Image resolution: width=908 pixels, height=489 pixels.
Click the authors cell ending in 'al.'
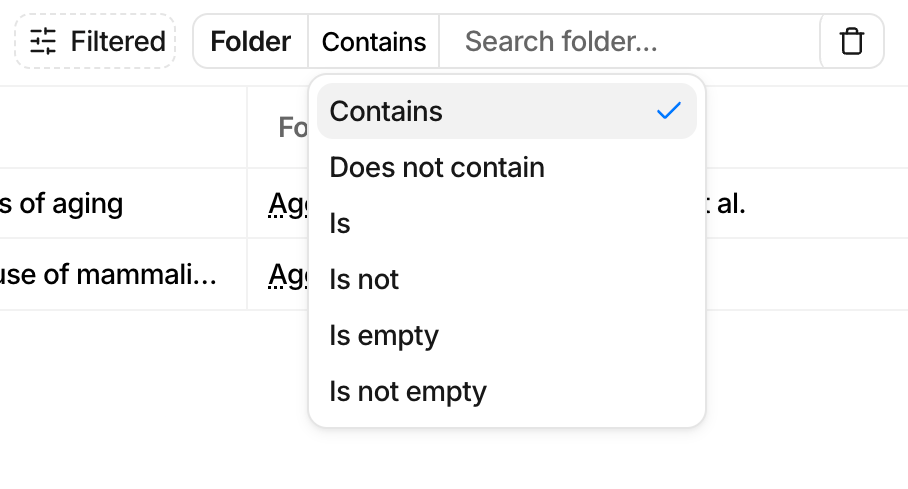(728, 204)
